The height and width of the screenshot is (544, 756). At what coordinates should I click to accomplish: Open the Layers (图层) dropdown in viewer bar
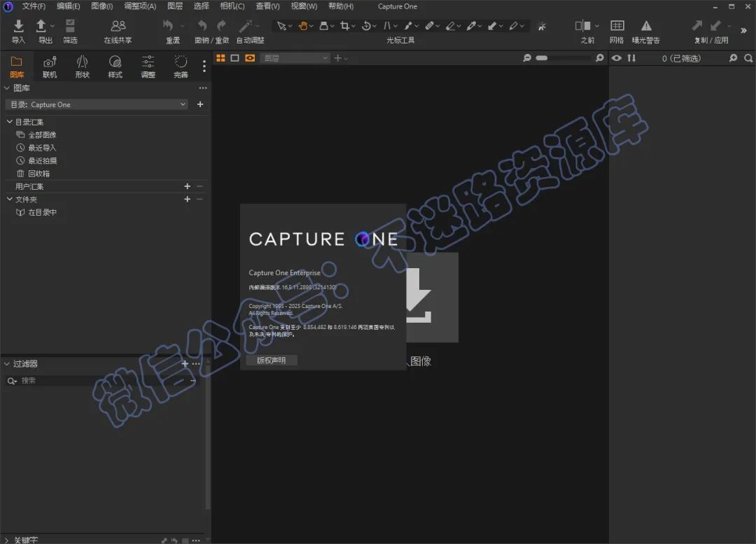pyautogui.click(x=295, y=58)
